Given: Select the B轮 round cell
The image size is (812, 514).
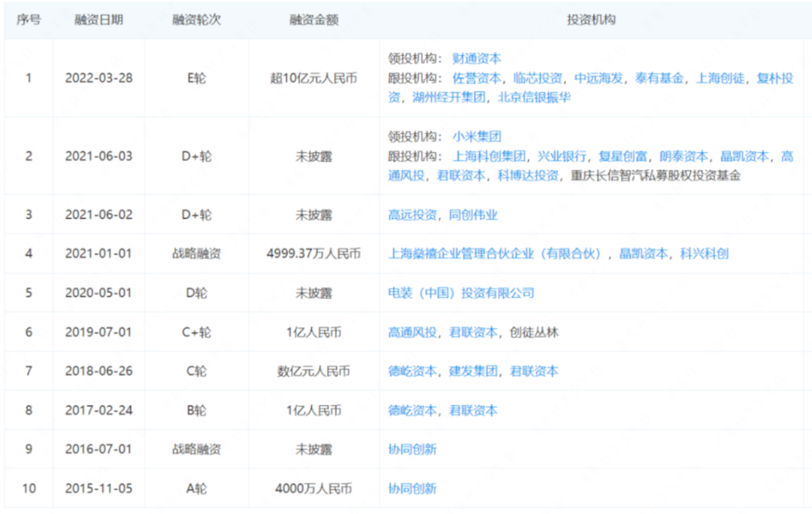Looking at the screenshot, I should [x=197, y=410].
